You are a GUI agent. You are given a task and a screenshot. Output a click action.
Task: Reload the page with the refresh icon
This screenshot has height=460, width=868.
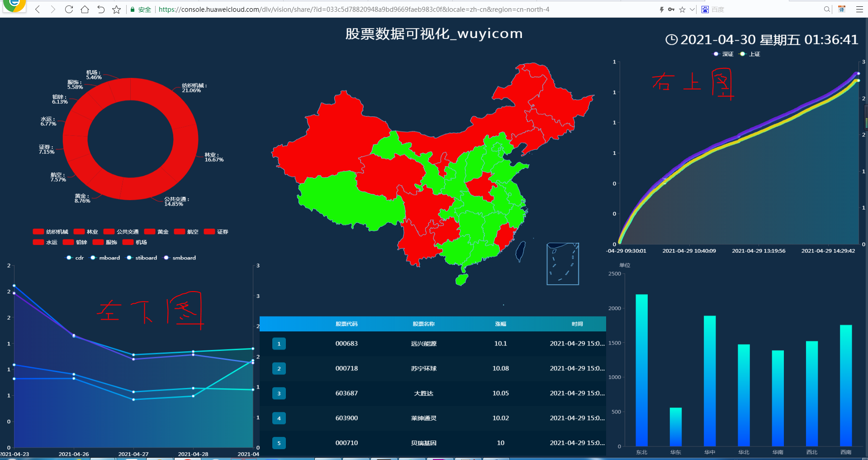point(69,9)
